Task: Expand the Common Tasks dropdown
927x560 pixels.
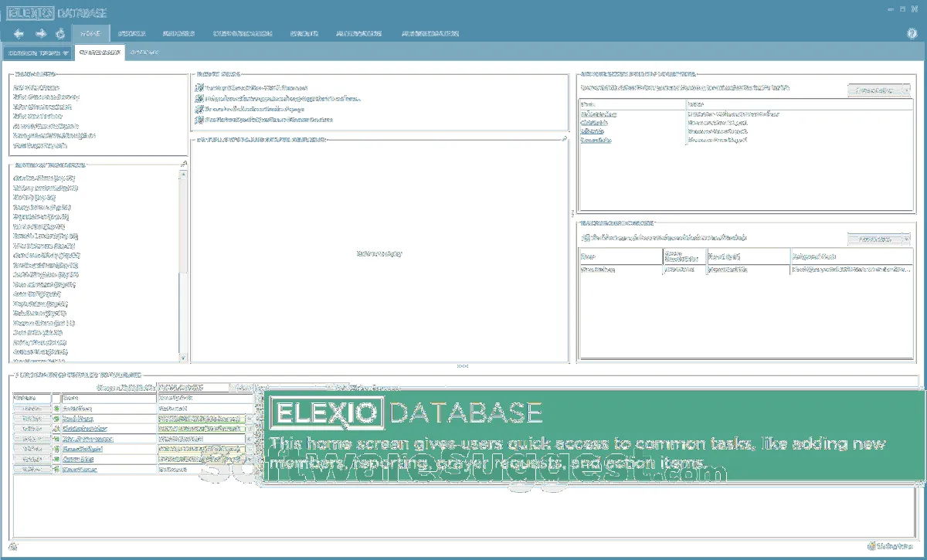Action: pyautogui.click(x=38, y=53)
